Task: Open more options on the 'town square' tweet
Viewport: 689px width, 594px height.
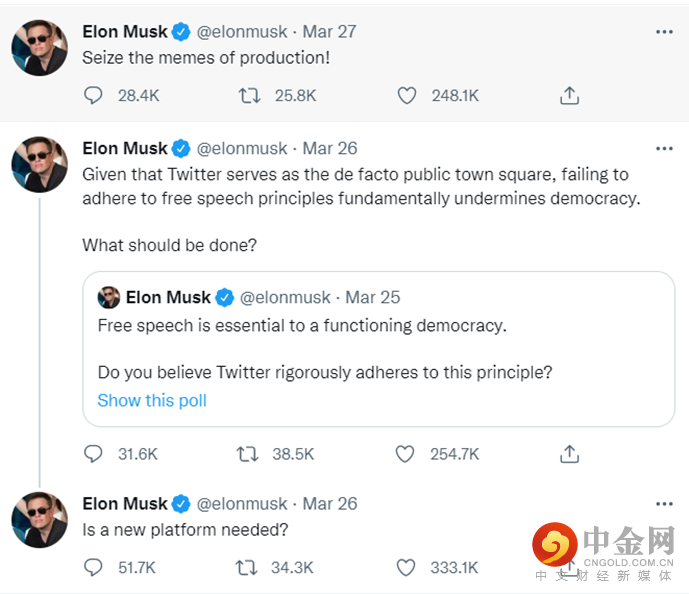Action: pyautogui.click(x=664, y=149)
